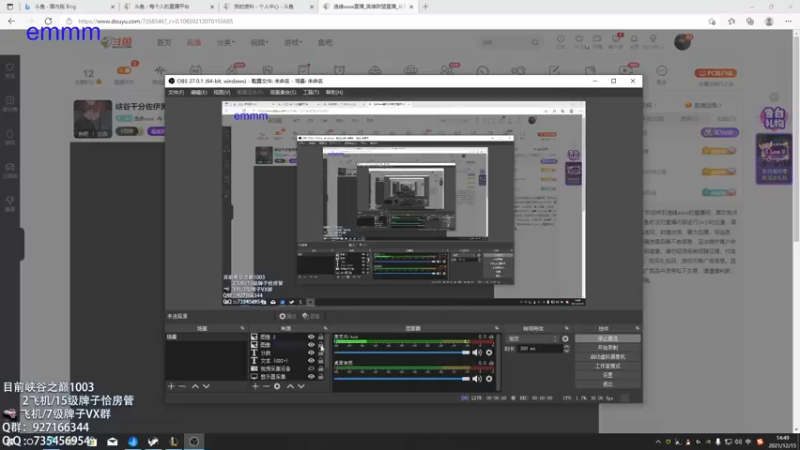Screen dimensions: 800x450
Task: Open the Mail app from taskbar
Action: pyautogui.click(x=112, y=442)
